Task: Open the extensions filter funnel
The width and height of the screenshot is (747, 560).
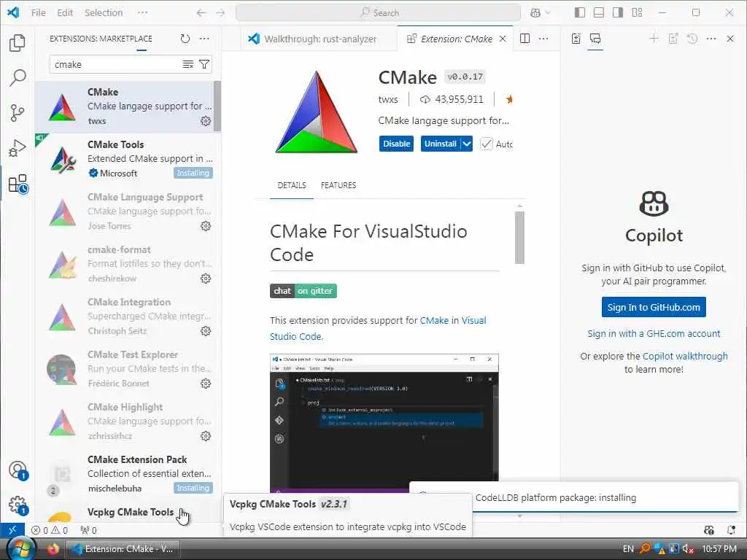Action: [204, 64]
